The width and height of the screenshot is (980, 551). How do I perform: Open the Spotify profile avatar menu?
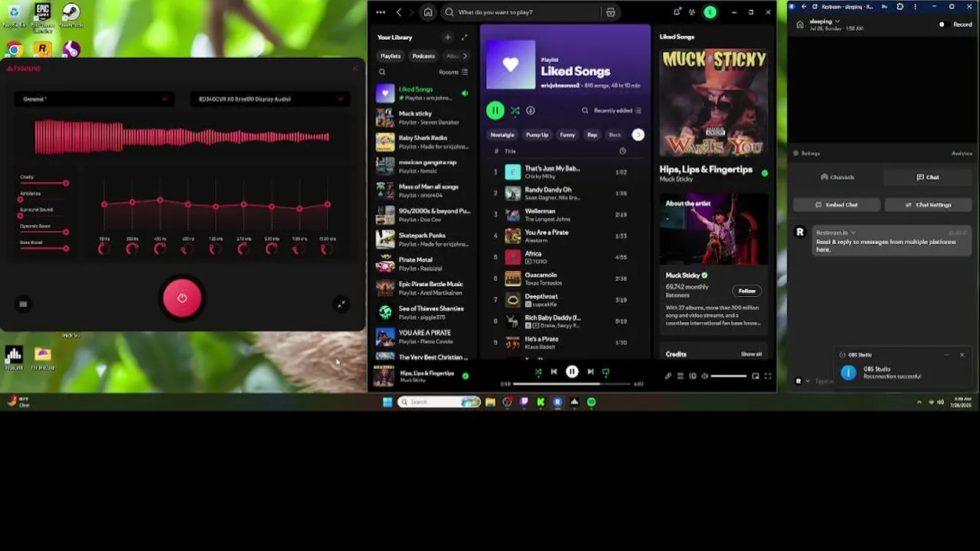tap(710, 12)
